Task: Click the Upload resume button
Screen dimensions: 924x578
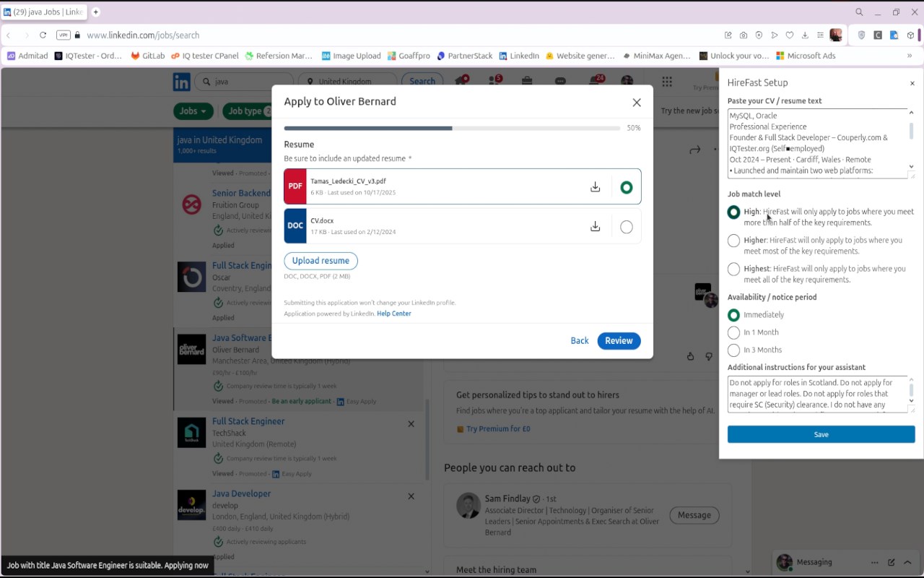Action: [321, 261]
